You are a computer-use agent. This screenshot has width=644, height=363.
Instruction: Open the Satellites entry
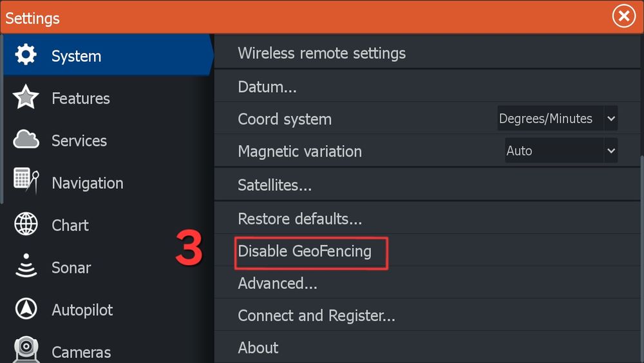tap(274, 186)
